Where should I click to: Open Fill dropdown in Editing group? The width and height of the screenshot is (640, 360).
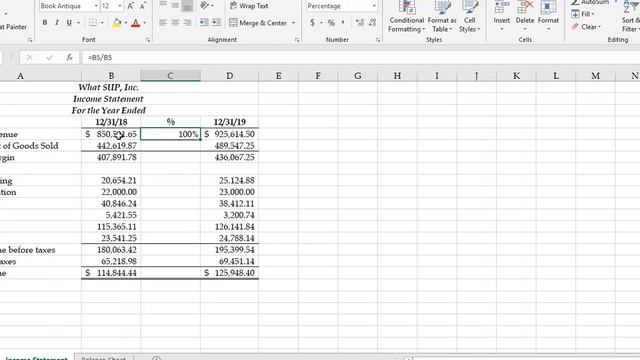[583, 14]
